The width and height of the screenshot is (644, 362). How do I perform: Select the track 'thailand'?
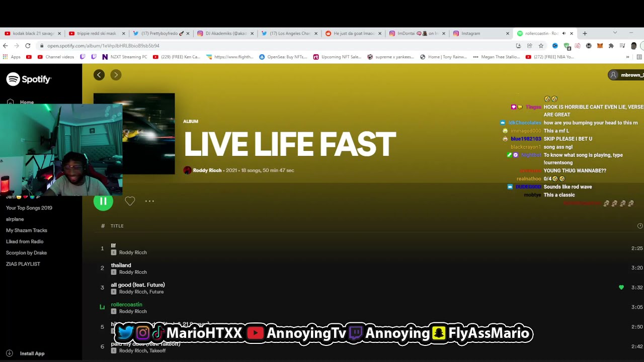pyautogui.click(x=121, y=265)
